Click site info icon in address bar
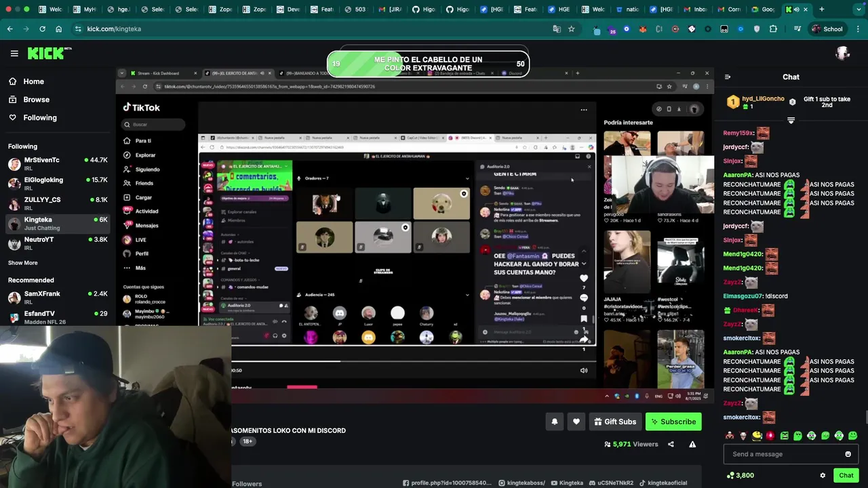Screen dimensions: 868x488 point(78,29)
